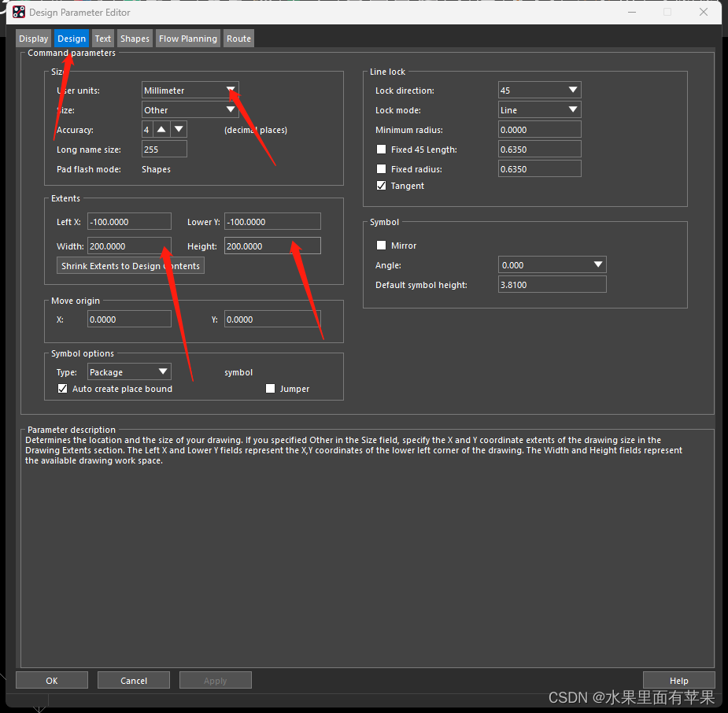The height and width of the screenshot is (713, 728).
Task: Uncheck the Tangent checkbox
Action: coord(382,186)
